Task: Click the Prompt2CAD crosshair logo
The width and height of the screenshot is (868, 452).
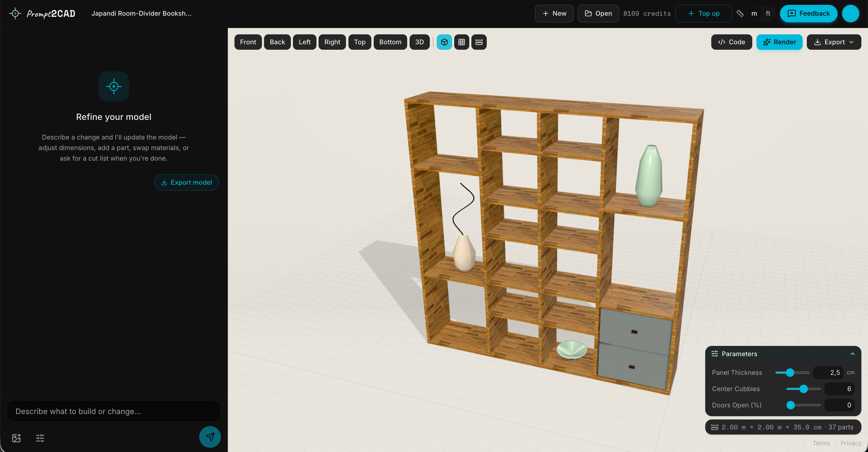Action: pyautogui.click(x=15, y=14)
